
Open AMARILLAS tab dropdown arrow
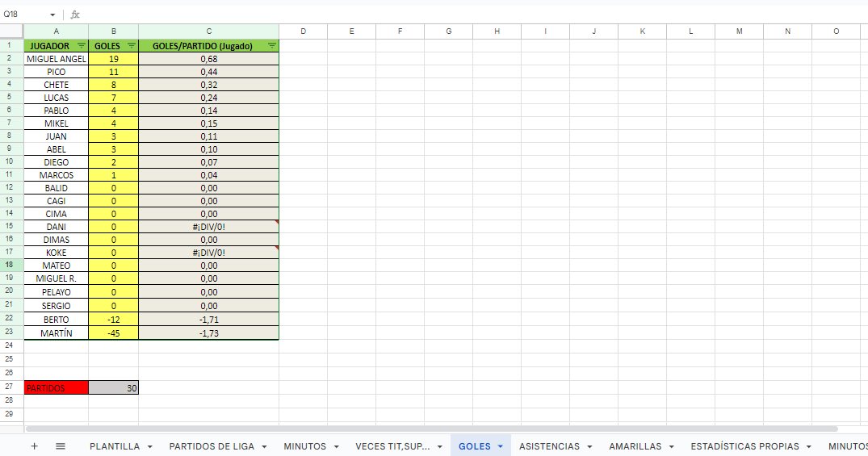(x=672, y=446)
